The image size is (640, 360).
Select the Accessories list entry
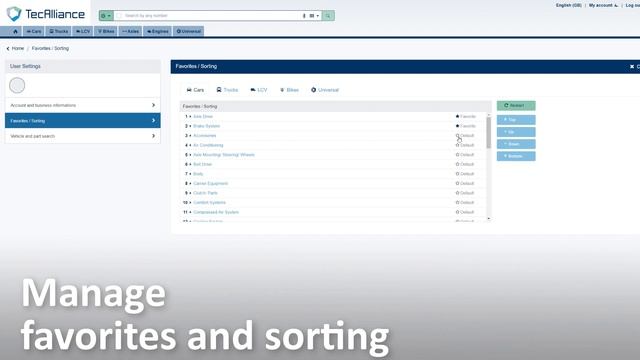pos(204,136)
